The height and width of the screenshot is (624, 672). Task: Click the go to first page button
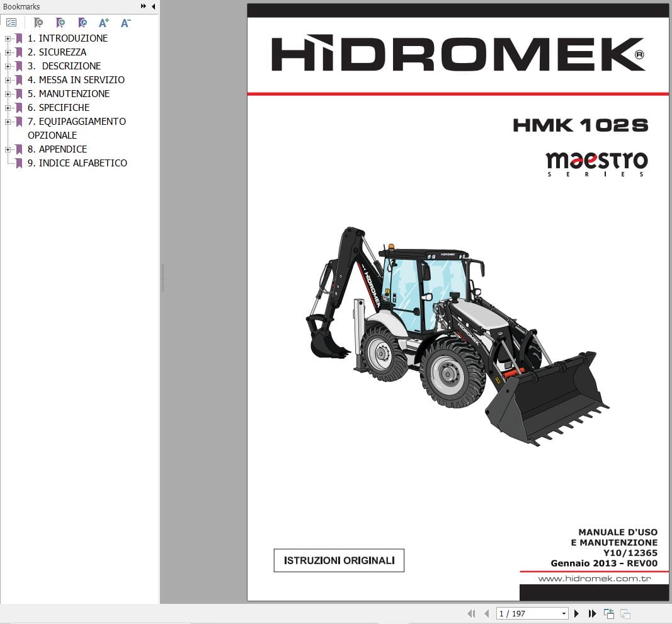pos(472,613)
